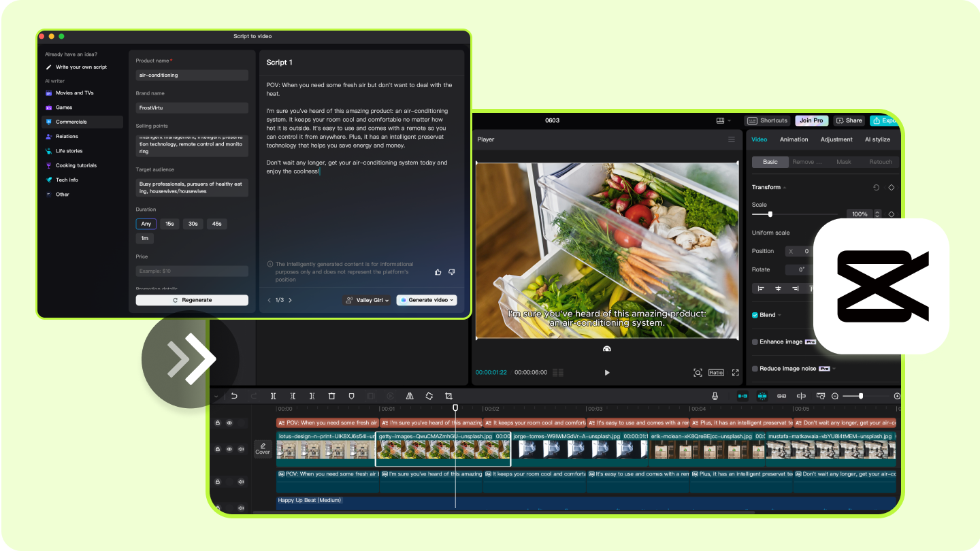The height and width of the screenshot is (551, 980).
Task: Click the link-clips chain icon
Action: click(782, 396)
